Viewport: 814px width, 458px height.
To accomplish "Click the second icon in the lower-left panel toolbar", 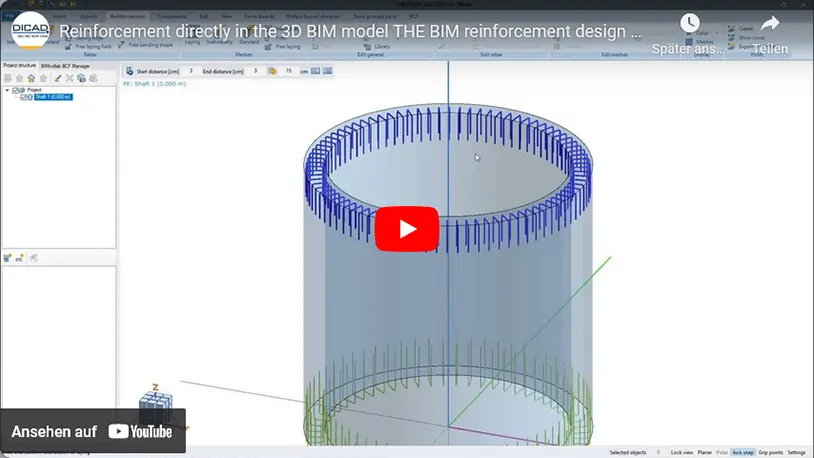I will tap(20, 258).
